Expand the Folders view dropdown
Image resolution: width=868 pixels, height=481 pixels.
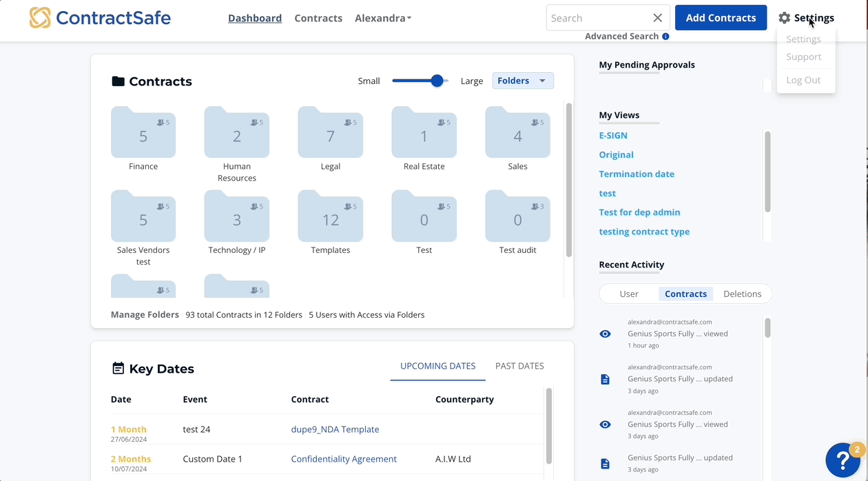[523, 81]
